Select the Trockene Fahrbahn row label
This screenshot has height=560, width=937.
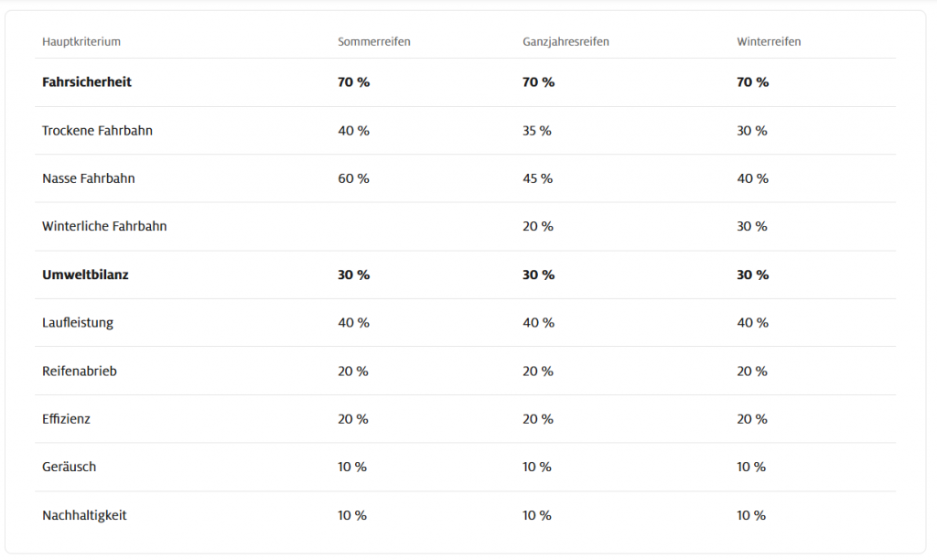point(97,130)
